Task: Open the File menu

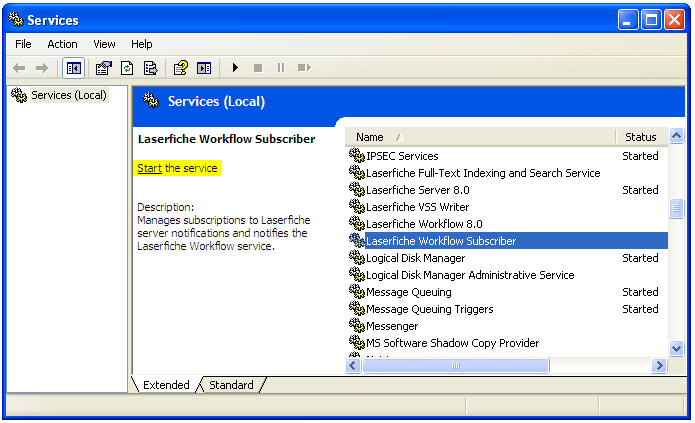Action: (23, 44)
